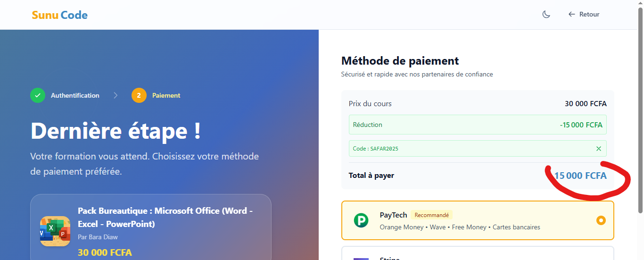Click the 'Prix du cours' label
Screen dimensions: 644x260
[370, 104]
